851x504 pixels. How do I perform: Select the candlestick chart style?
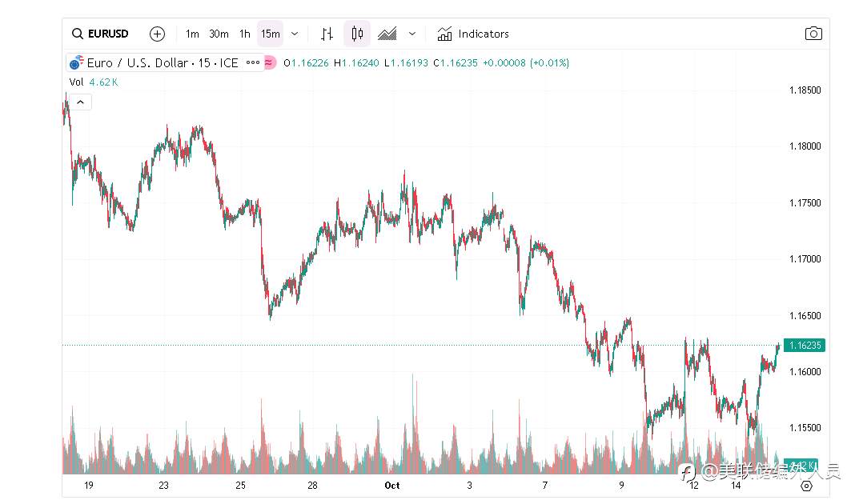coord(357,34)
